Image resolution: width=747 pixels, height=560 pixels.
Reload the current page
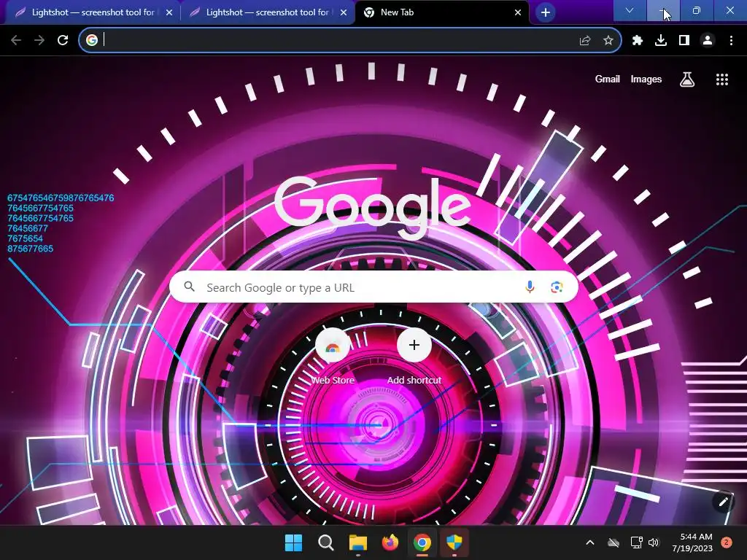click(x=63, y=41)
